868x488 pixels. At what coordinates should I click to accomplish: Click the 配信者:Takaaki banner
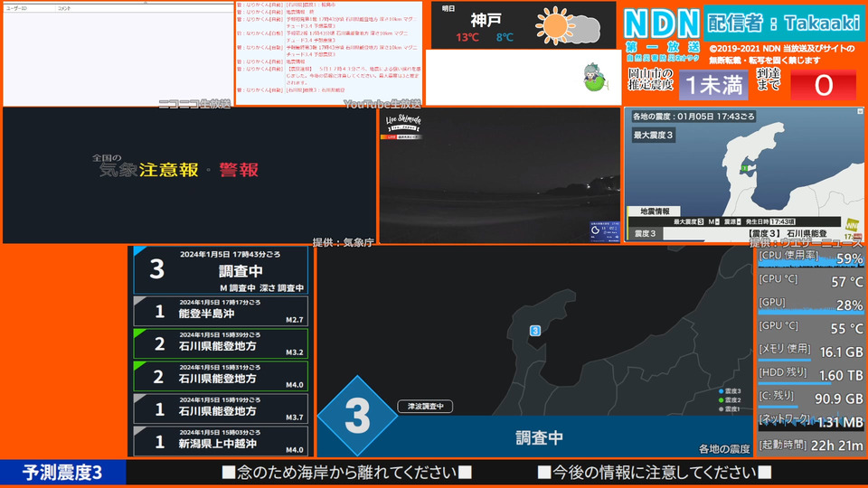click(784, 23)
